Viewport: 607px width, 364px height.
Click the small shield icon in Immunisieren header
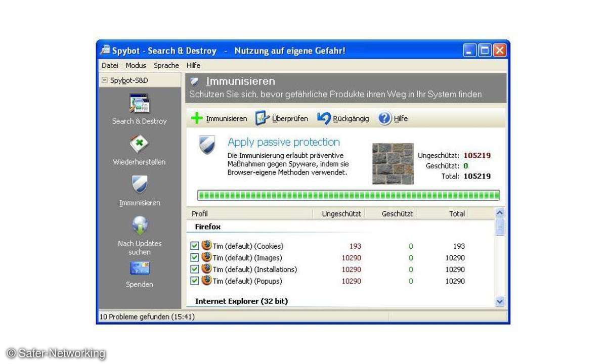tap(194, 81)
